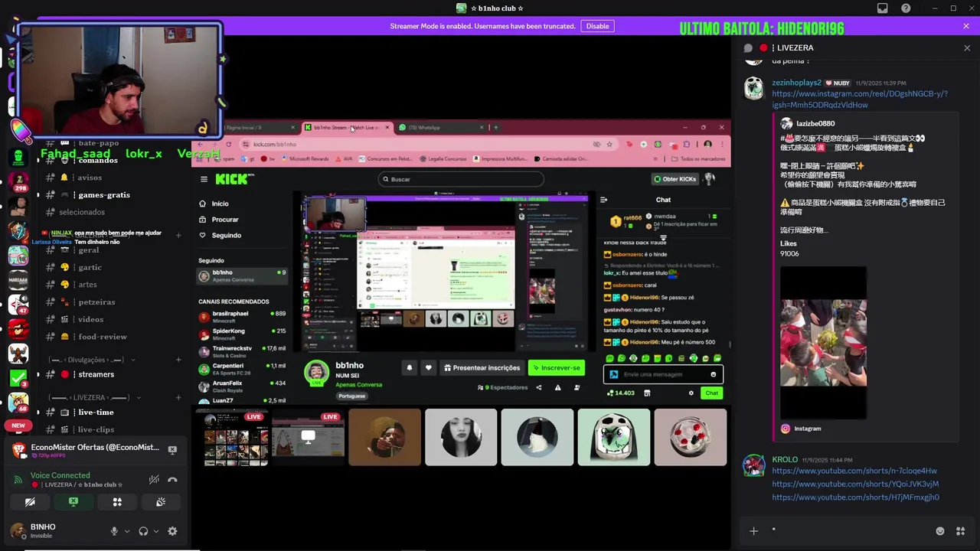Open the KROLO user avatar

tap(754, 465)
